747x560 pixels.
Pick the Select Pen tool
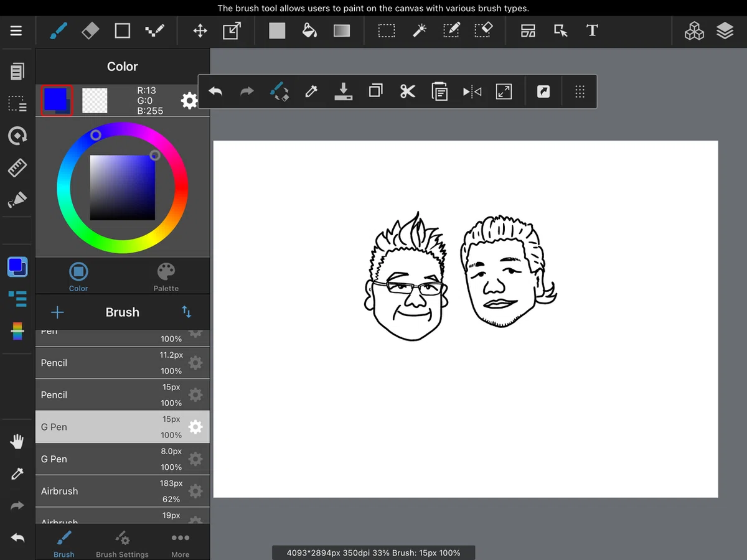pos(452,30)
